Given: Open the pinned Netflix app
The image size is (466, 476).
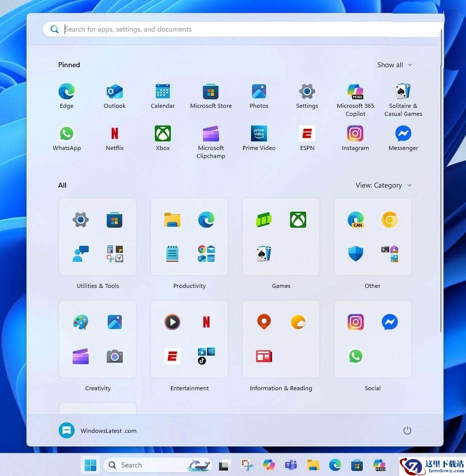Looking at the screenshot, I should tap(115, 138).
